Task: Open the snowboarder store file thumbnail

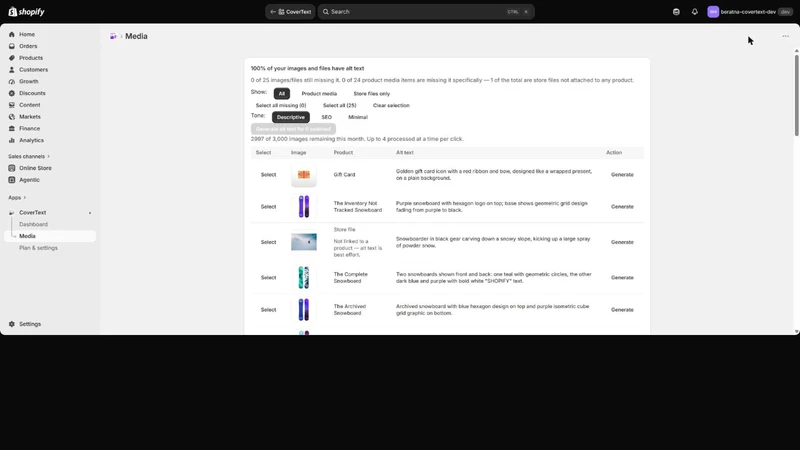Action: 304,242
